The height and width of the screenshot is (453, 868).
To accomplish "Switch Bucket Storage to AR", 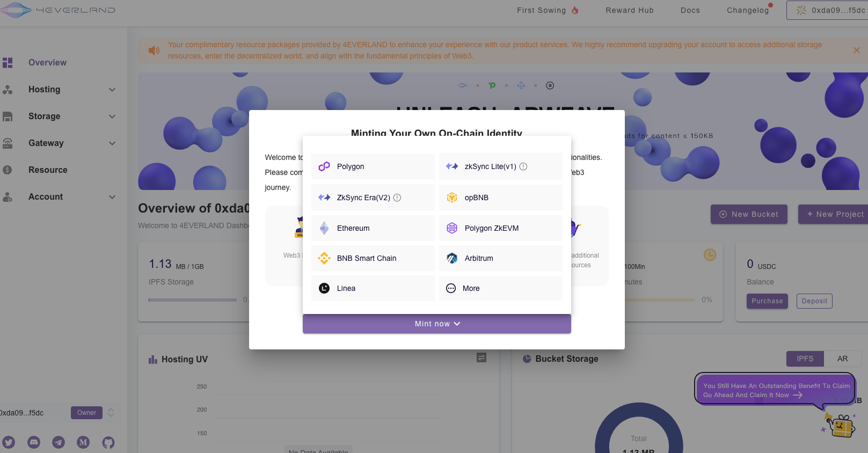I will [843, 359].
